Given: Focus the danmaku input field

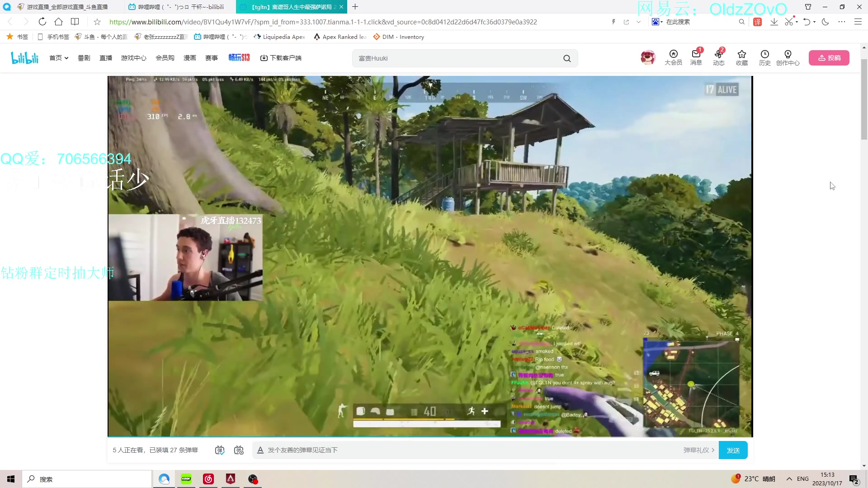Looking at the screenshot, I should 472,450.
